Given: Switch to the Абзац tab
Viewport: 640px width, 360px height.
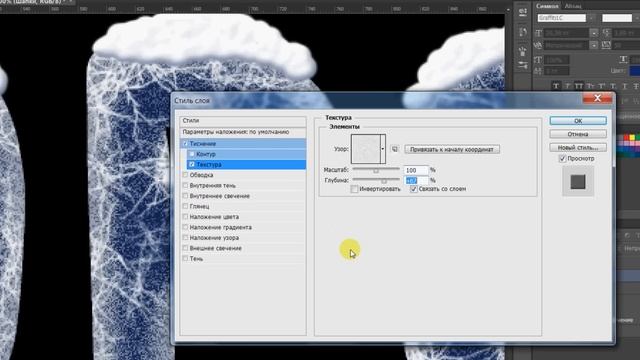Looking at the screenshot, I should pos(573,6).
